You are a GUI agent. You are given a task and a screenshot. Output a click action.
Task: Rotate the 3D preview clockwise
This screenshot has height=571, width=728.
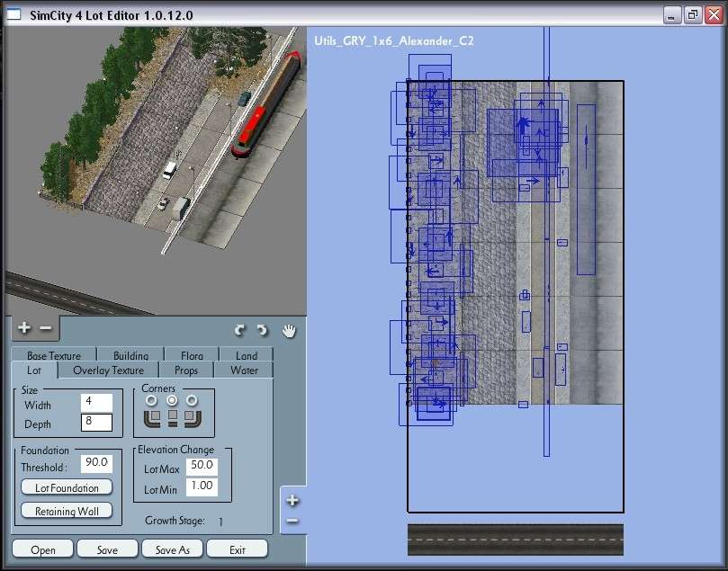[x=263, y=331]
